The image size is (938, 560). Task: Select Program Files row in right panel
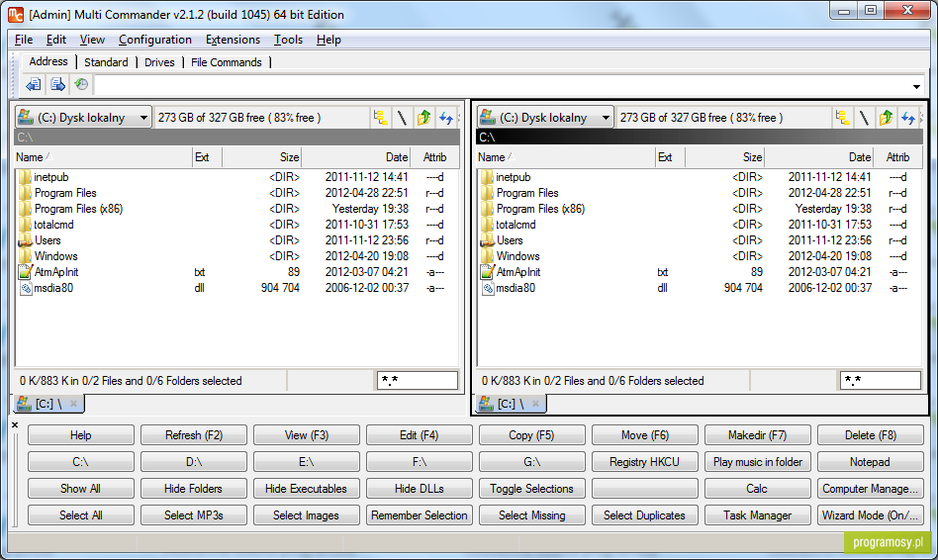699,193
